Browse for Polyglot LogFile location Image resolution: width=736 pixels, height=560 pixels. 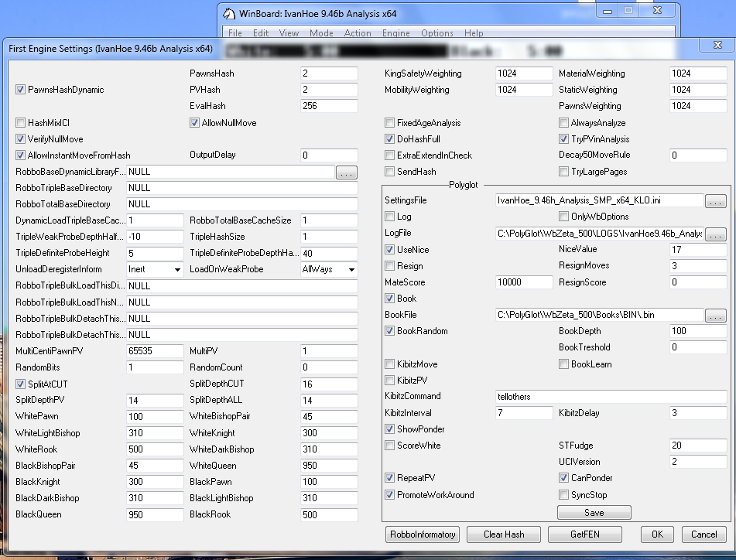(716, 234)
